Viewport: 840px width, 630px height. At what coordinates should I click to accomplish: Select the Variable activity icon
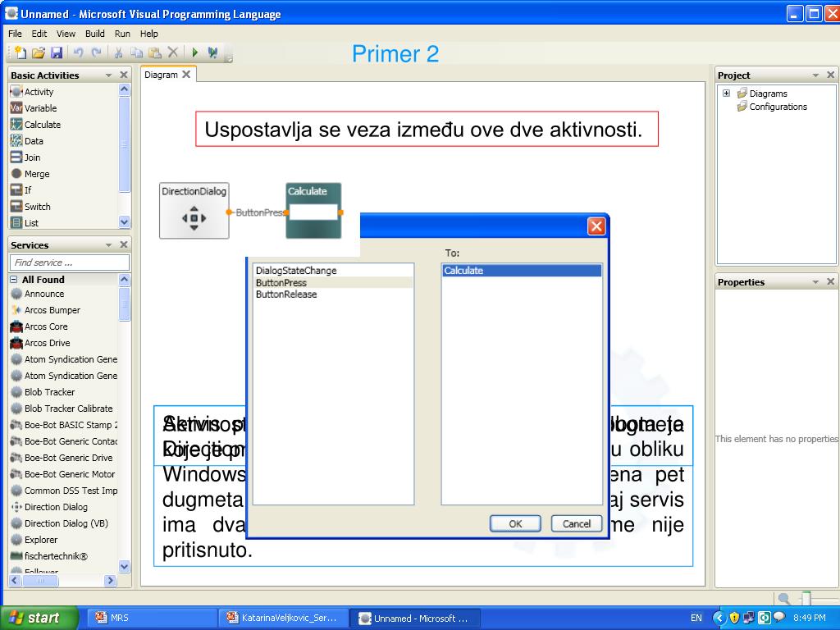pyautogui.click(x=16, y=108)
